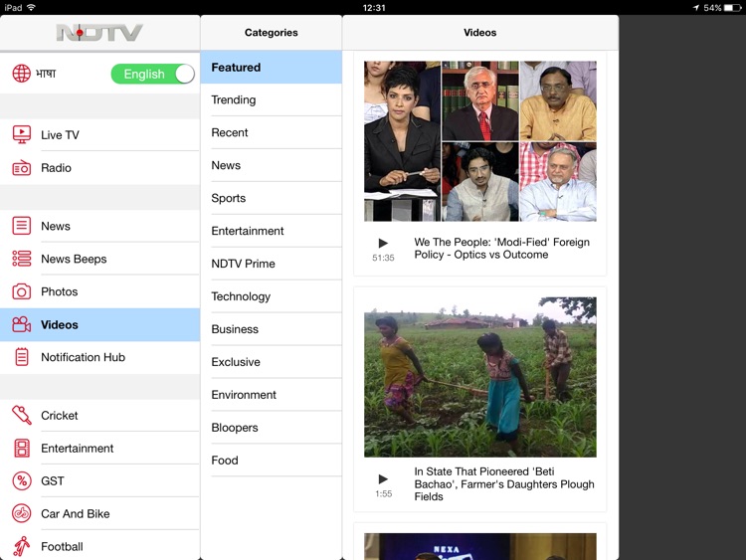Select the Exclusive category
The image size is (746, 560).
272,362
